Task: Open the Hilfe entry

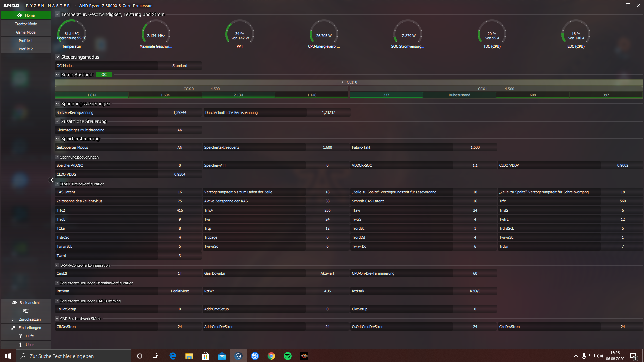Action: click(x=26, y=336)
